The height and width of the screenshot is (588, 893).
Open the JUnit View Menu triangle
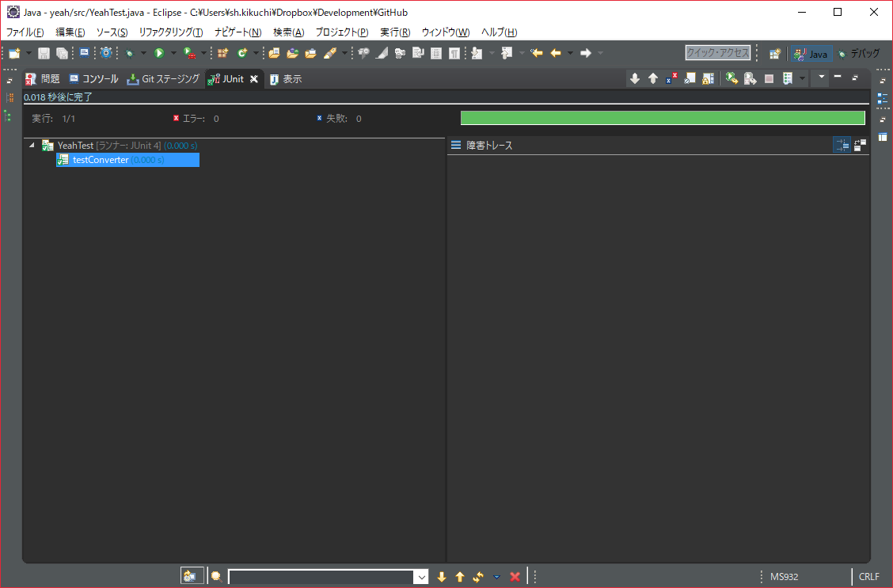821,76
